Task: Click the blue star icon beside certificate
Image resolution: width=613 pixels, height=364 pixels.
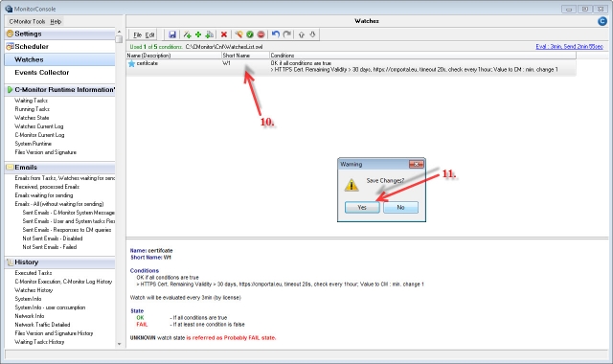Action: 132,63
